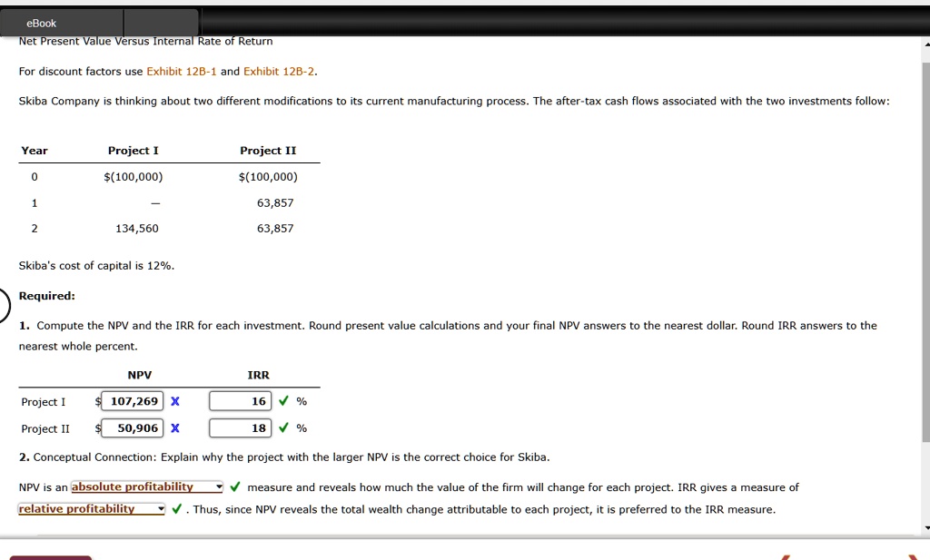The width and height of the screenshot is (930, 560).
Task: Switch to the eBook tab
Action: [40, 24]
